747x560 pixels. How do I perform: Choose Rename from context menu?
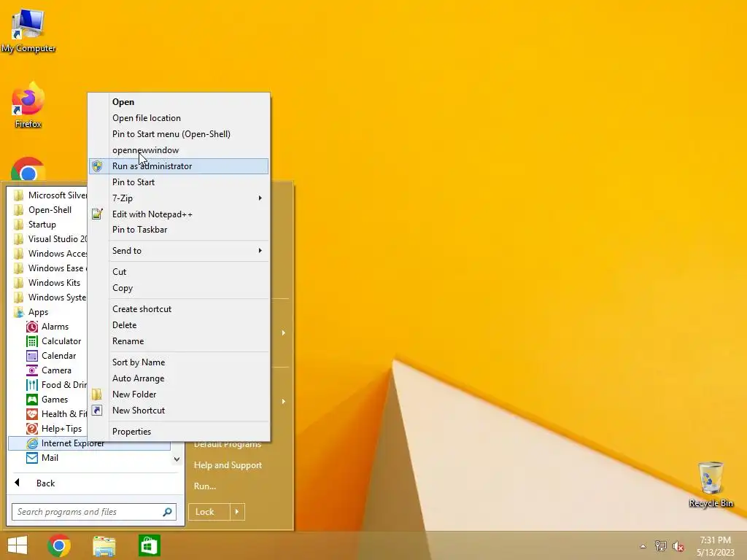click(x=179, y=341)
